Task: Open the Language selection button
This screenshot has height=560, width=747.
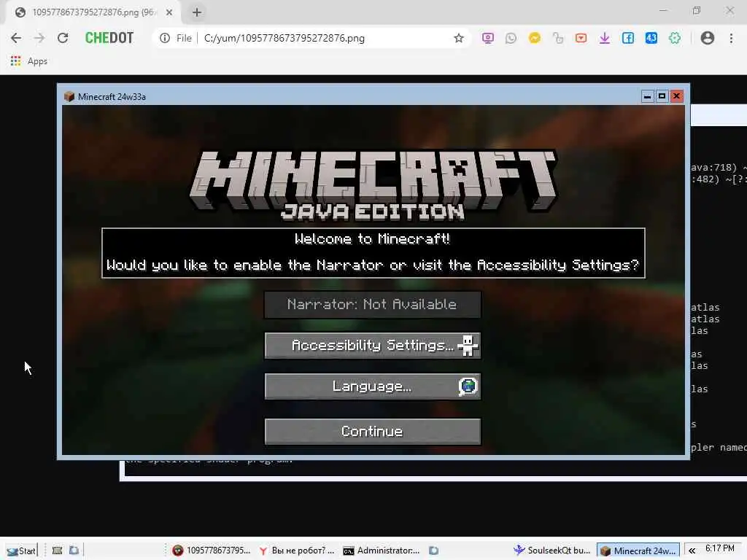Action: 372,386
